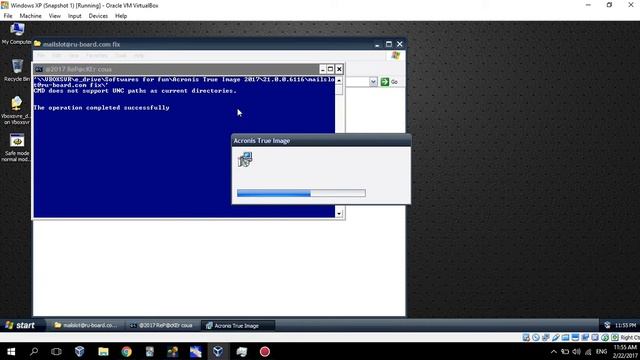
Task: Open the Machine menu
Action: click(x=31, y=16)
